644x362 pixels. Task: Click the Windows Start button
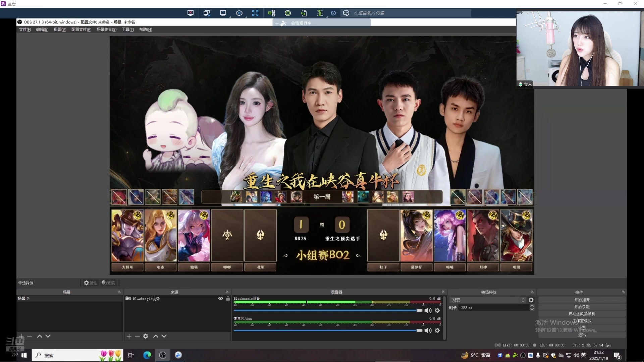point(24,355)
